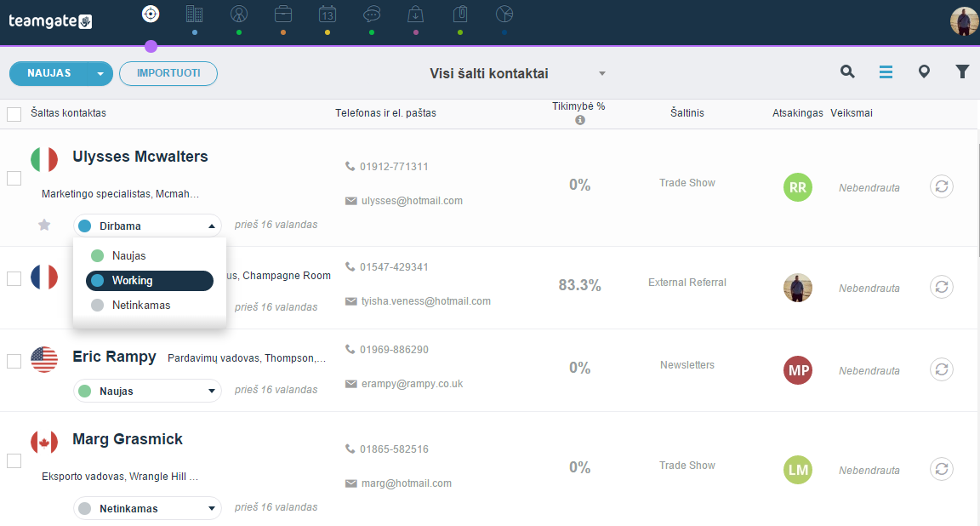Click convert icon in the External Referral row

tap(942, 287)
